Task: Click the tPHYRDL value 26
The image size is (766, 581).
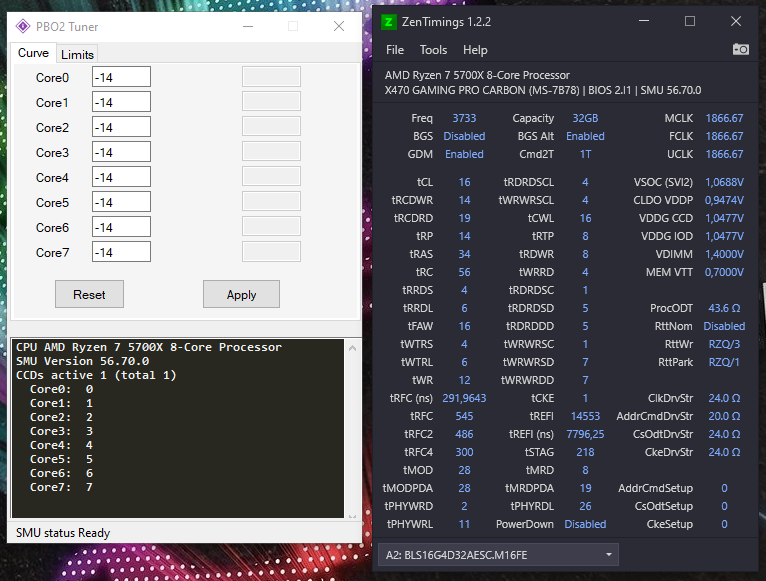Action: pos(585,506)
